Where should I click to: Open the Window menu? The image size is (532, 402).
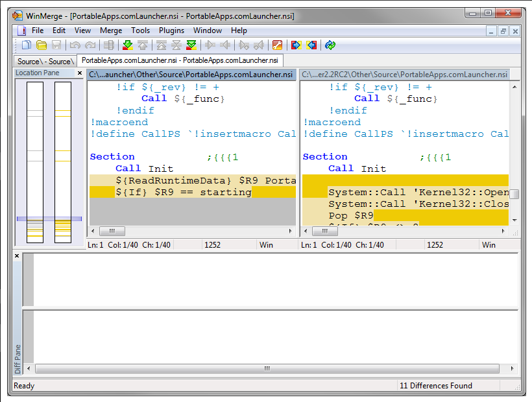pyautogui.click(x=208, y=30)
